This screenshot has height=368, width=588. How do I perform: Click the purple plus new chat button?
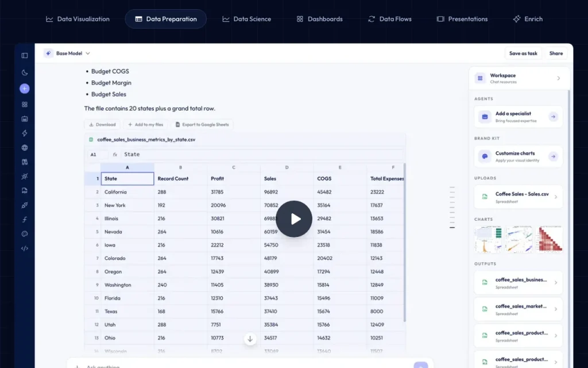pyautogui.click(x=25, y=89)
